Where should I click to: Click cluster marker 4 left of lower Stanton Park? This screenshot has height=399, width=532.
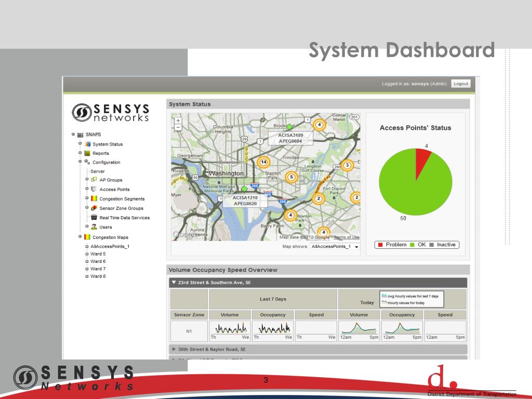click(x=290, y=215)
